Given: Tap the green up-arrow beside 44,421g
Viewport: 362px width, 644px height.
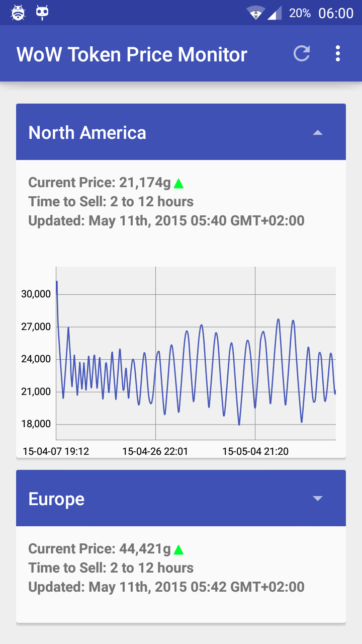Looking at the screenshot, I should pos(178,550).
